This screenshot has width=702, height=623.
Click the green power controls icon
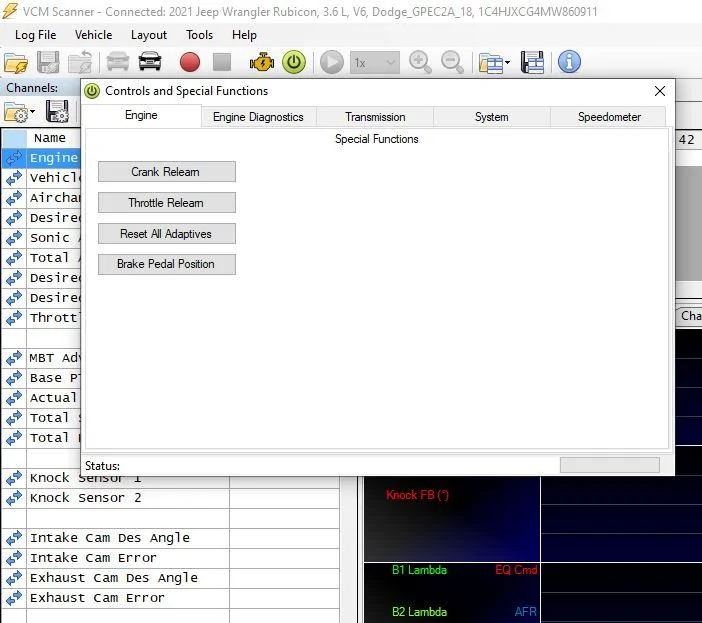pyautogui.click(x=294, y=62)
